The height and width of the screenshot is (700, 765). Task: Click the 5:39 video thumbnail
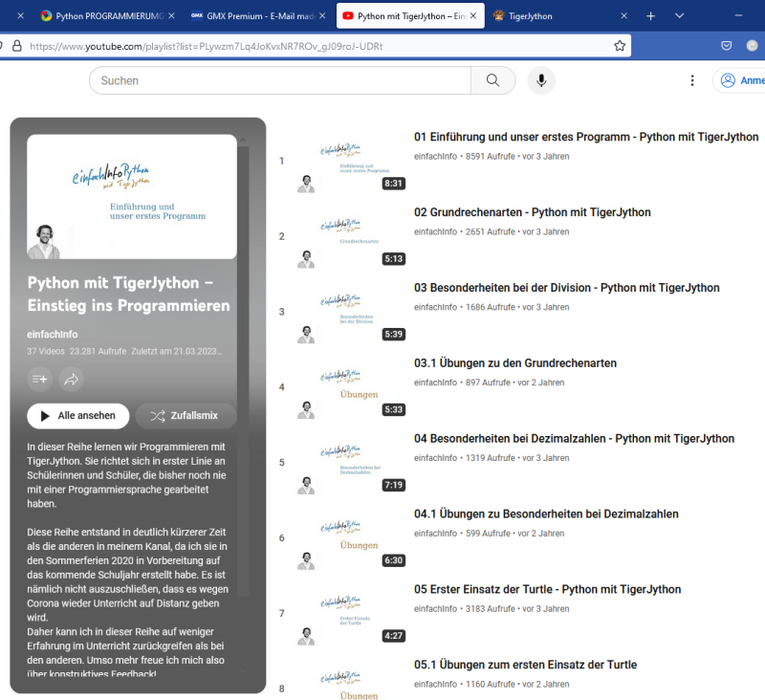pos(351,312)
